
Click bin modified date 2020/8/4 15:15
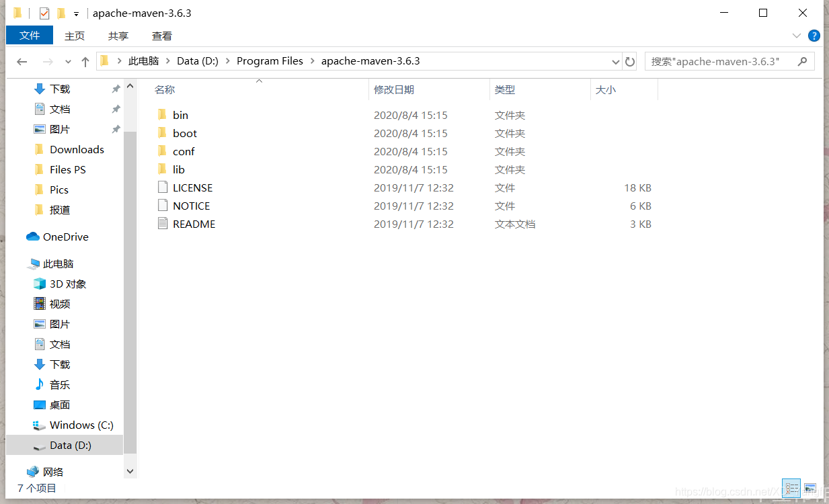tap(411, 115)
